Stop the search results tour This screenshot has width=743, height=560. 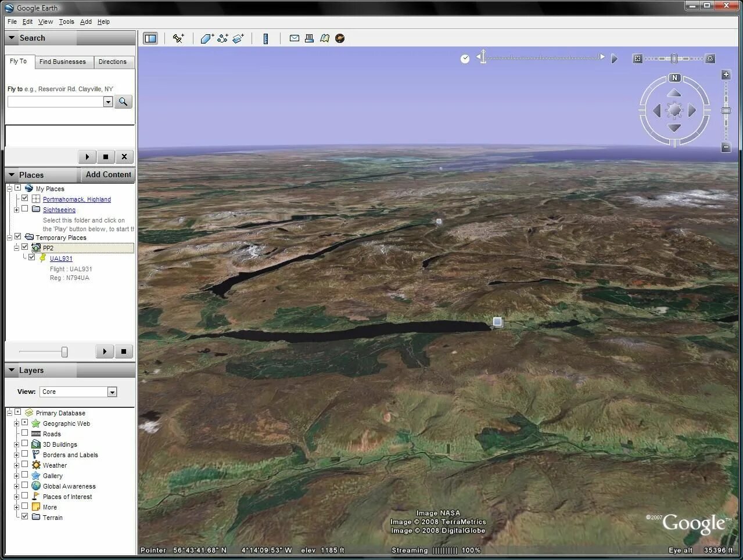[x=105, y=157]
